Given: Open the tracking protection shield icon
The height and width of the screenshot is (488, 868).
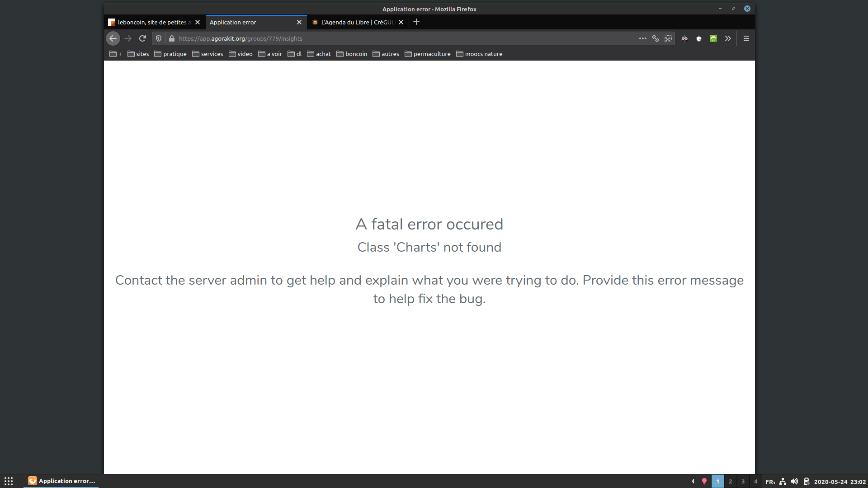Looking at the screenshot, I should coord(159,38).
